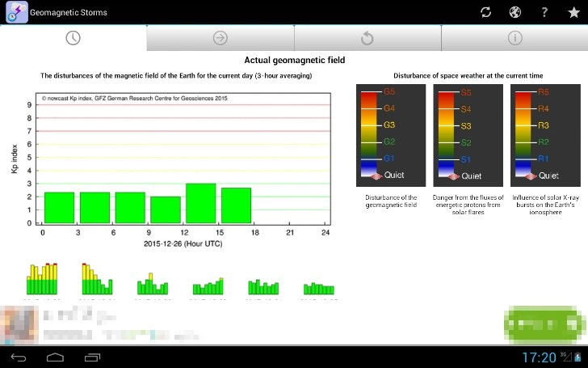Tap the tallest Kp bar in chart
Image resolution: width=588 pixels, height=368 pixels.
pyautogui.click(x=200, y=203)
